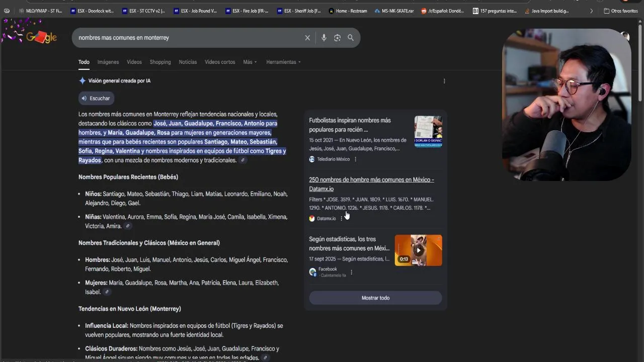
Task: Open the AI overview options menu
Action: (x=444, y=81)
